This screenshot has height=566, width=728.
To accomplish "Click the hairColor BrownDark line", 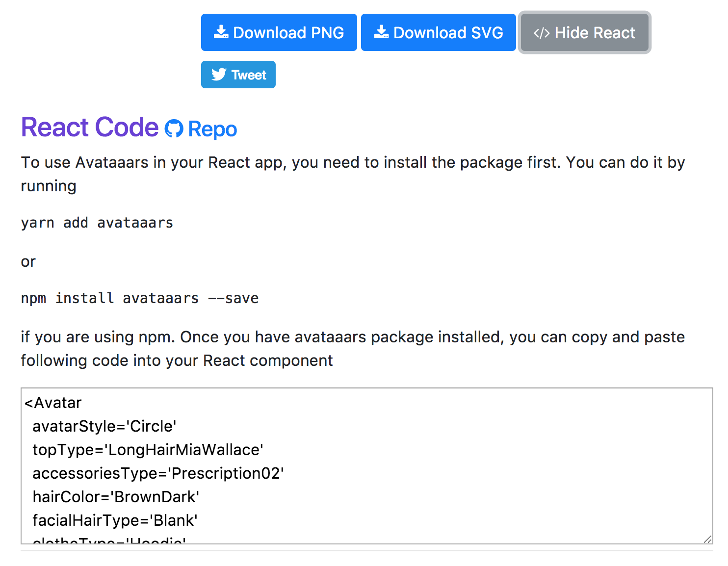I will point(115,497).
